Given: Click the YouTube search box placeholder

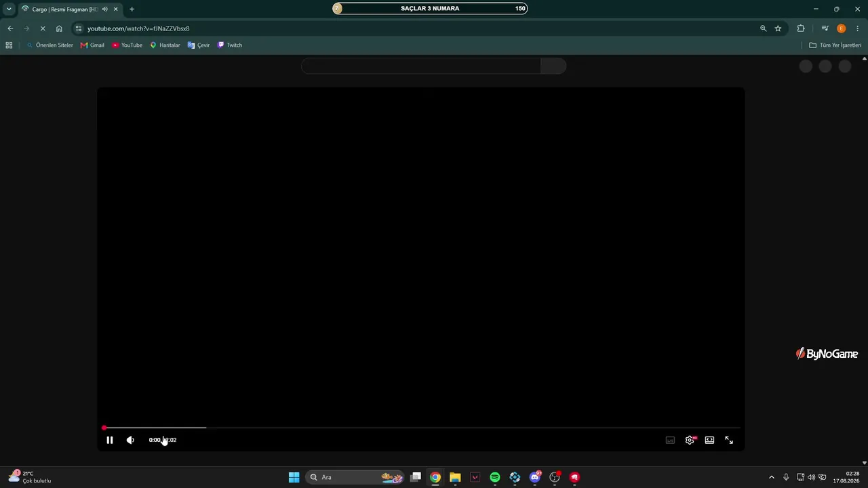Looking at the screenshot, I should click(x=420, y=66).
